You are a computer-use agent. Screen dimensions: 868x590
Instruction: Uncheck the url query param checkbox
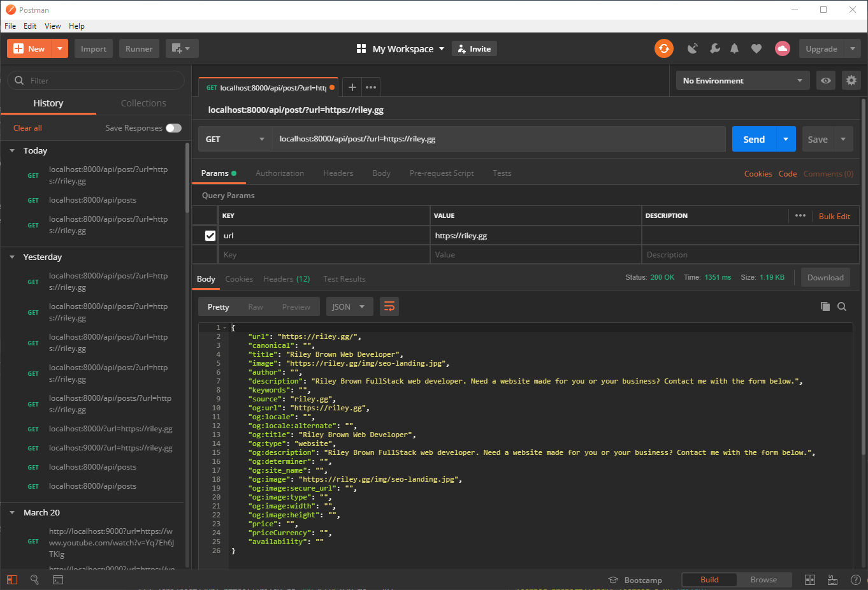click(210, 235)
